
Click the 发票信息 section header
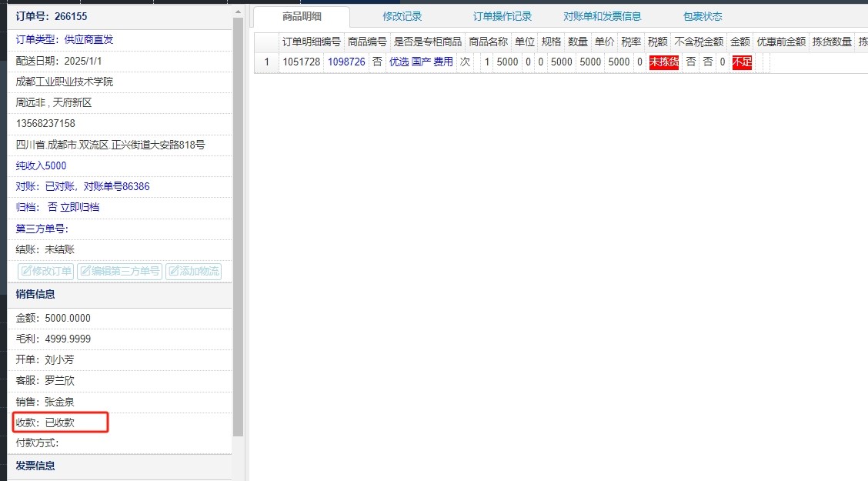pyautogui.click(x=119, y=466)
